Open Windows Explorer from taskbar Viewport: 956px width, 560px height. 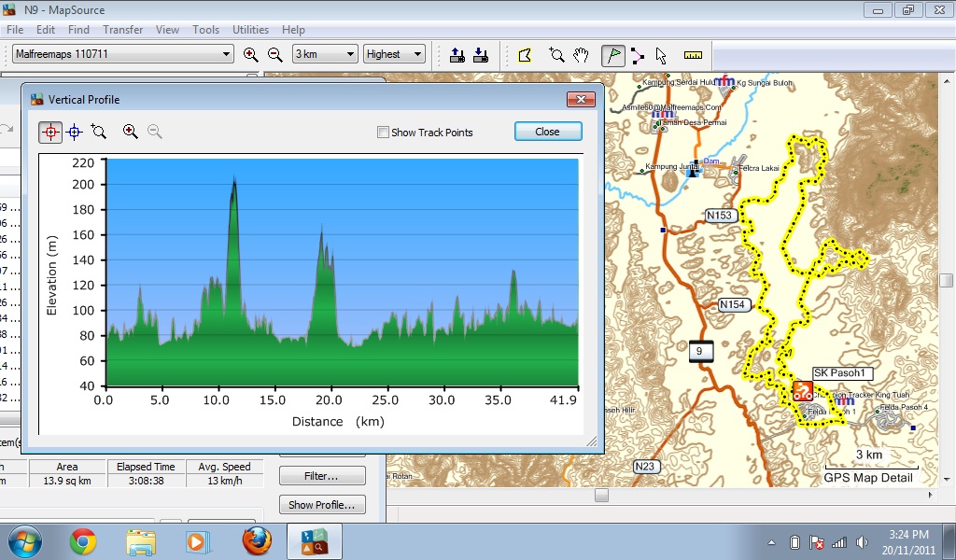point(141,541)
